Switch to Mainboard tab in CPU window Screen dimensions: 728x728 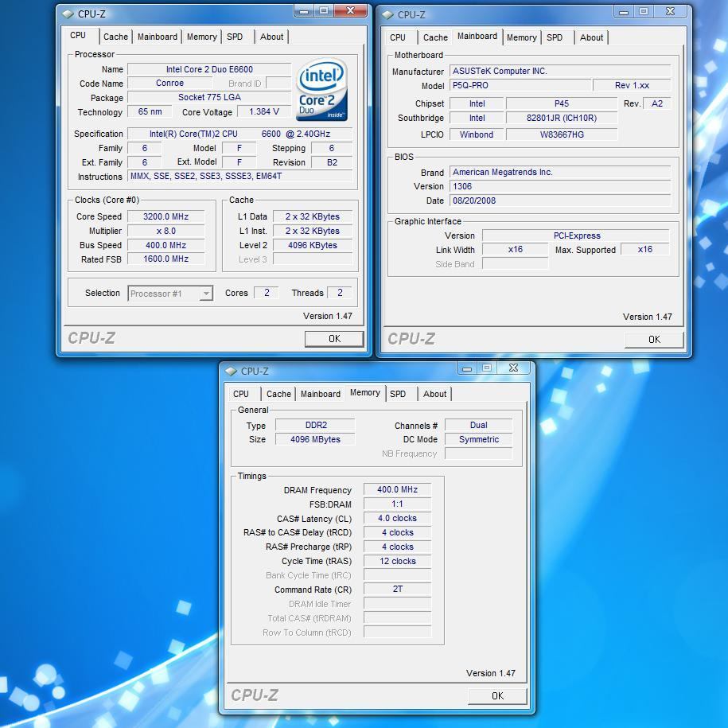[x=158, y=37]
